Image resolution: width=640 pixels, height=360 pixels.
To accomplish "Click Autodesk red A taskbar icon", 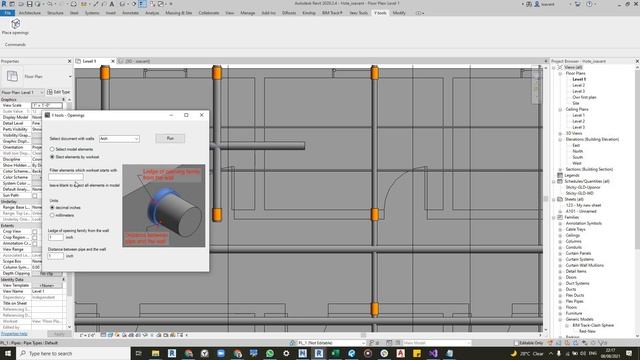I will point(400,353).
